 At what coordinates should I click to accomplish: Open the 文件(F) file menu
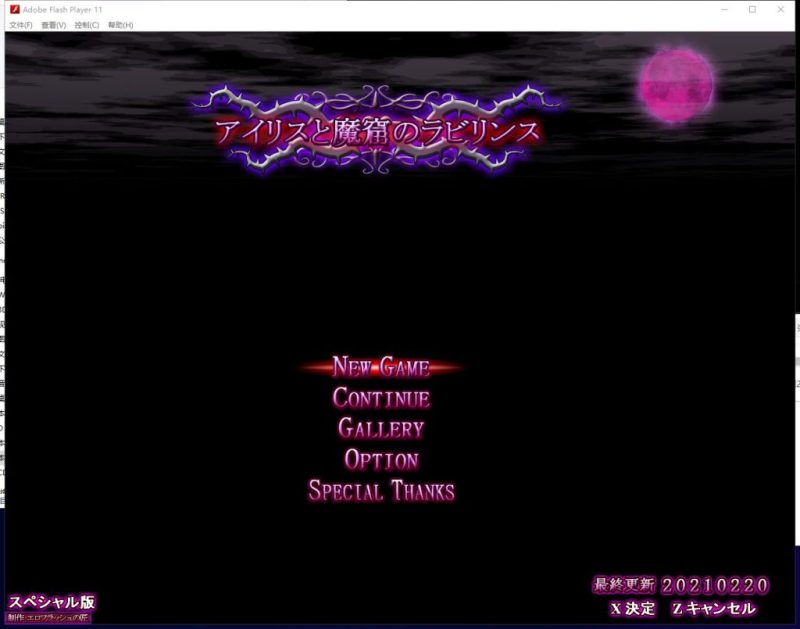[21, 25]
